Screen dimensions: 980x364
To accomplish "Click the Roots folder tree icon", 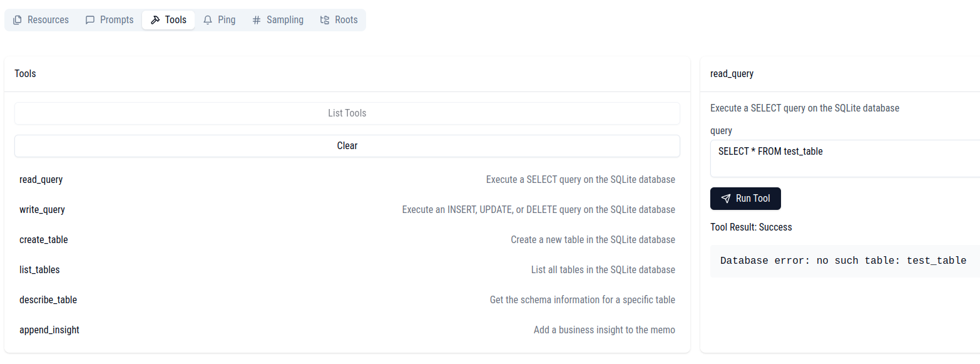I will pyautogui.click(x=325, y=20).
